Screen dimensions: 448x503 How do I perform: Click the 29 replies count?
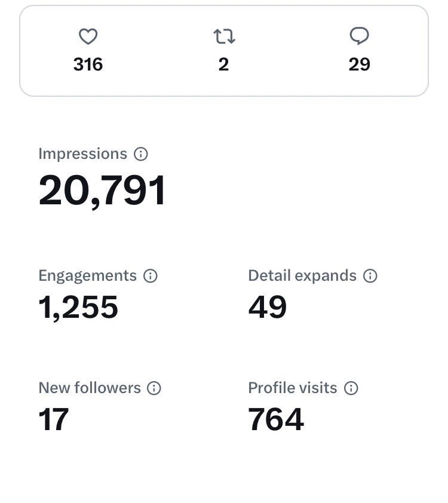click(359, 65)
